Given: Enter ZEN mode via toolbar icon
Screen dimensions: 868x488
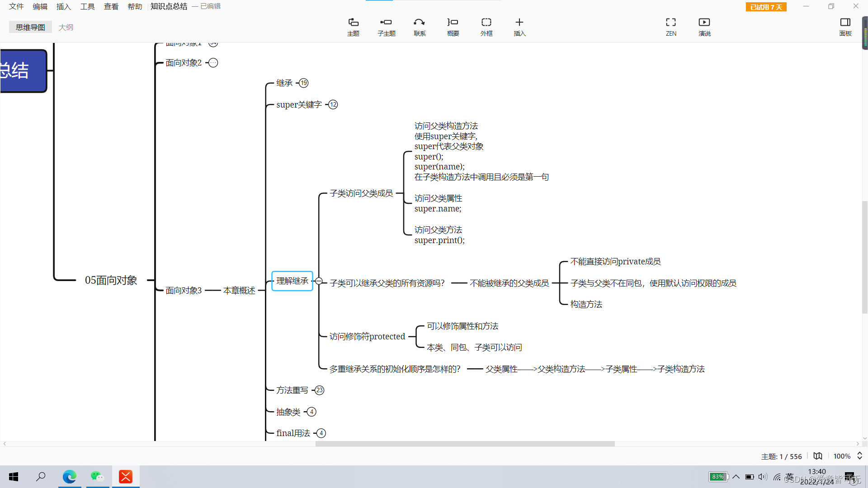Looking at the screenshot, I should [671, 27].
